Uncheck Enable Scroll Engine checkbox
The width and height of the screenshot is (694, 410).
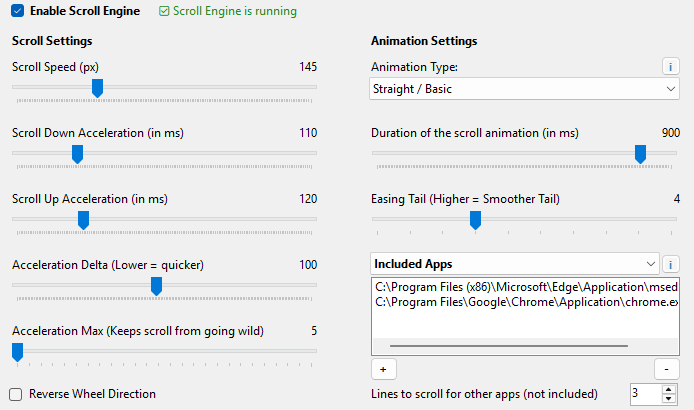pyautogui.click(x=17, y=11)
